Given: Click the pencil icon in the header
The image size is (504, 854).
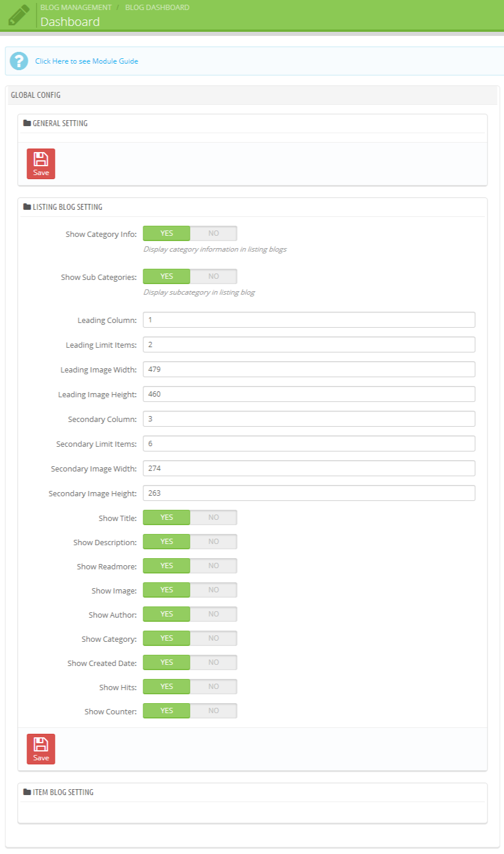Looking at the screenshot, I should [19, 15].
